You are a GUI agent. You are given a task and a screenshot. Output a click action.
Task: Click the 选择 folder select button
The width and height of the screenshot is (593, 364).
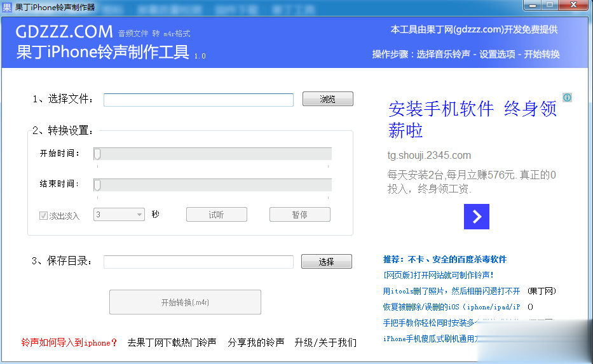tap(327, 262)
